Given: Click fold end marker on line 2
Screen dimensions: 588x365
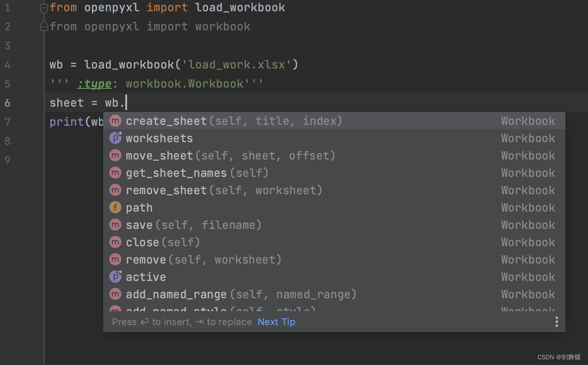Looking at the screenshot, I should pyautogui.click(x=44, y=27).
